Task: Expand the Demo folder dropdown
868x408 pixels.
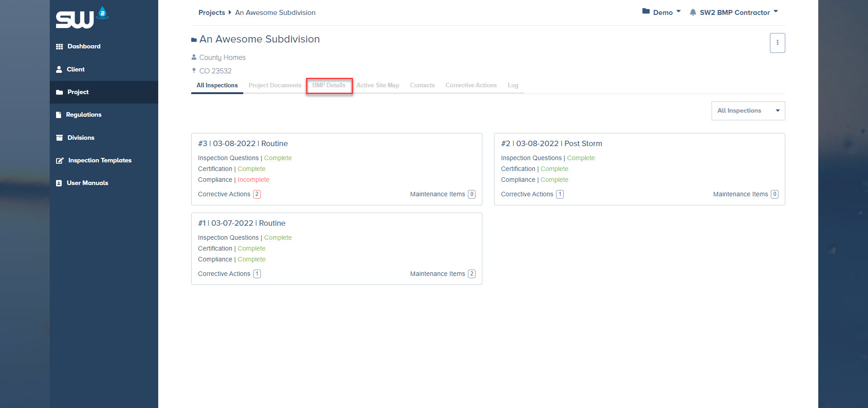Action: point(662,12)
